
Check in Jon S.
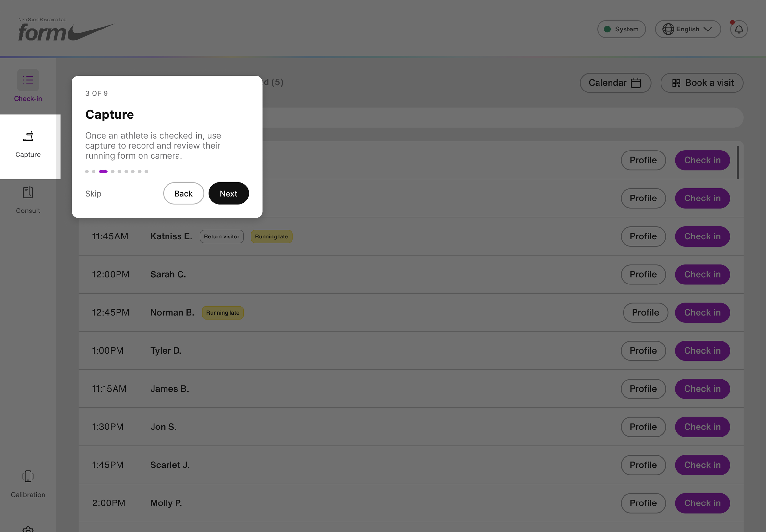click(702, 427)
